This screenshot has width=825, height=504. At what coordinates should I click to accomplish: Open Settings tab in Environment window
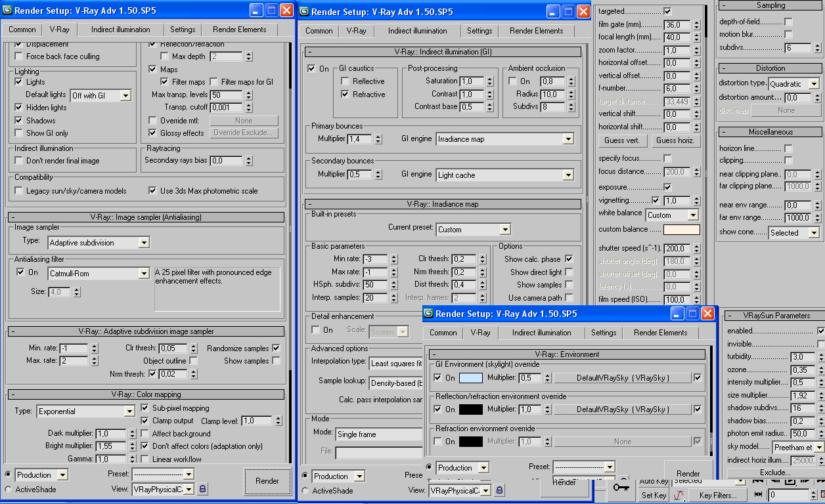(604, 333)
